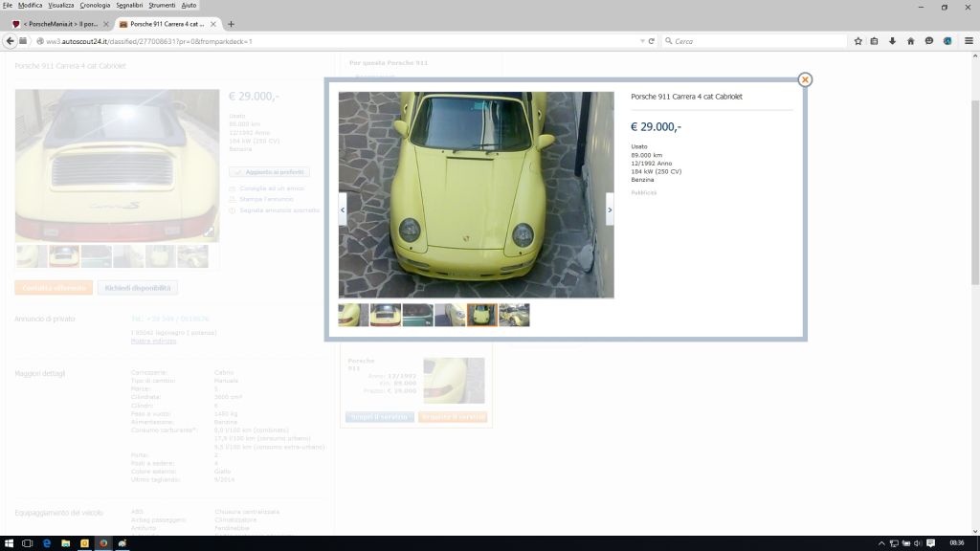
Task: Close the PorscheMania.it tab
Action: pos(105,24)
